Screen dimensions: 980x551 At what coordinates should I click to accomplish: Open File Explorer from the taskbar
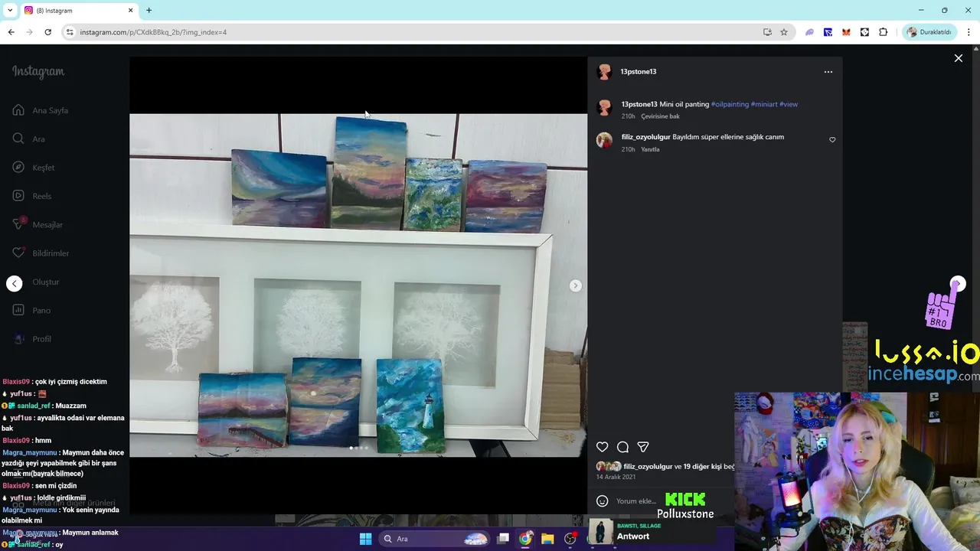point(547,539)
